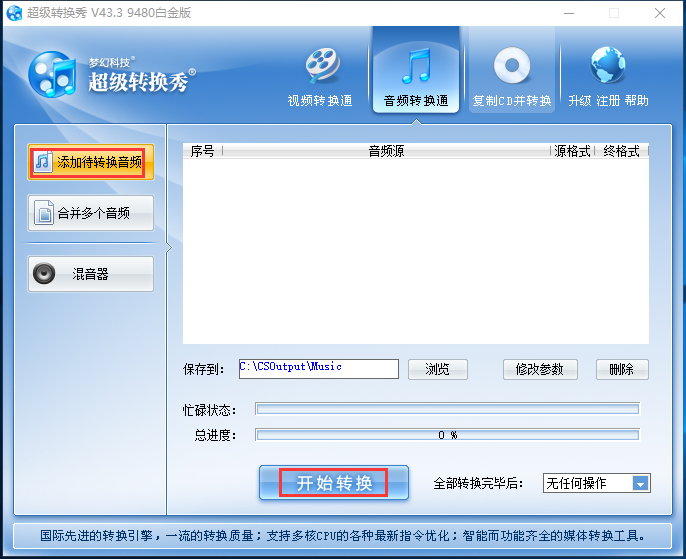The image size is (686, 559).
Task: Click the document icon on 合并多个音频
Action: 44,213
